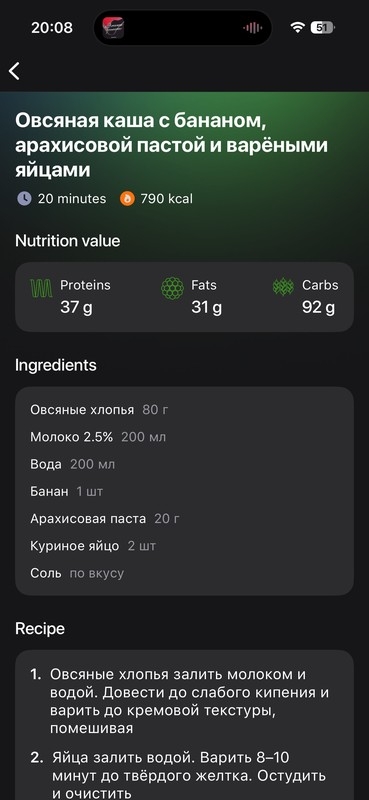Tap the battery level indicator

point(323,28)
